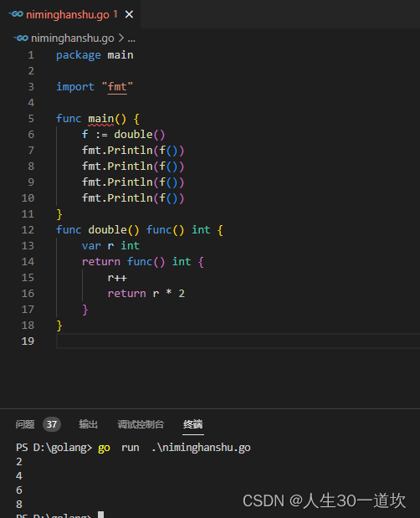420x518 pixels.
Task: Place the cursor on empty line 19
Action: click(x=238, y=341)
